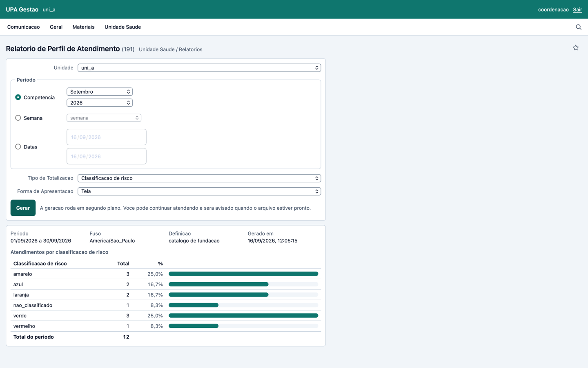Click the verde row progress bar
The height and width of the screenshot is (368, 588).
(243, 316)
